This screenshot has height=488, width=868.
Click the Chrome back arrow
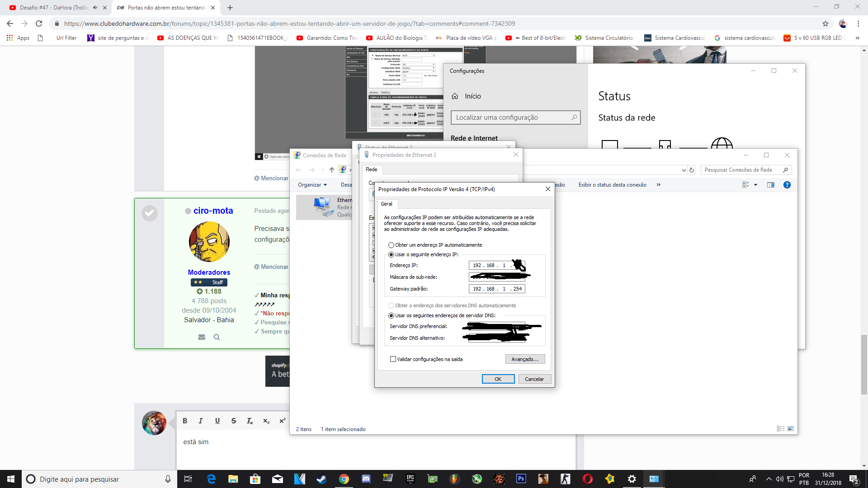tap(10, 23)
